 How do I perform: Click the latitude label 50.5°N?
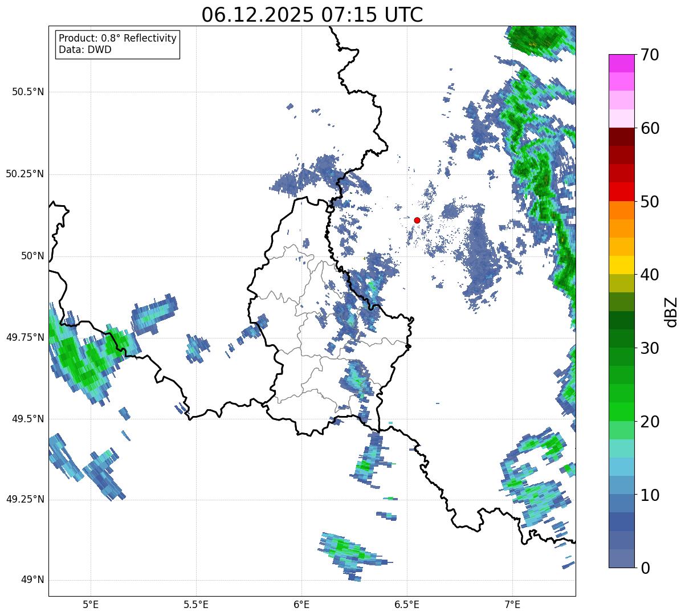click(x=28, y=92)
